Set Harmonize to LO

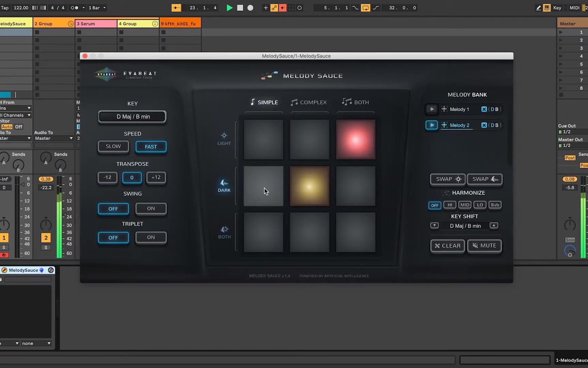480,205
